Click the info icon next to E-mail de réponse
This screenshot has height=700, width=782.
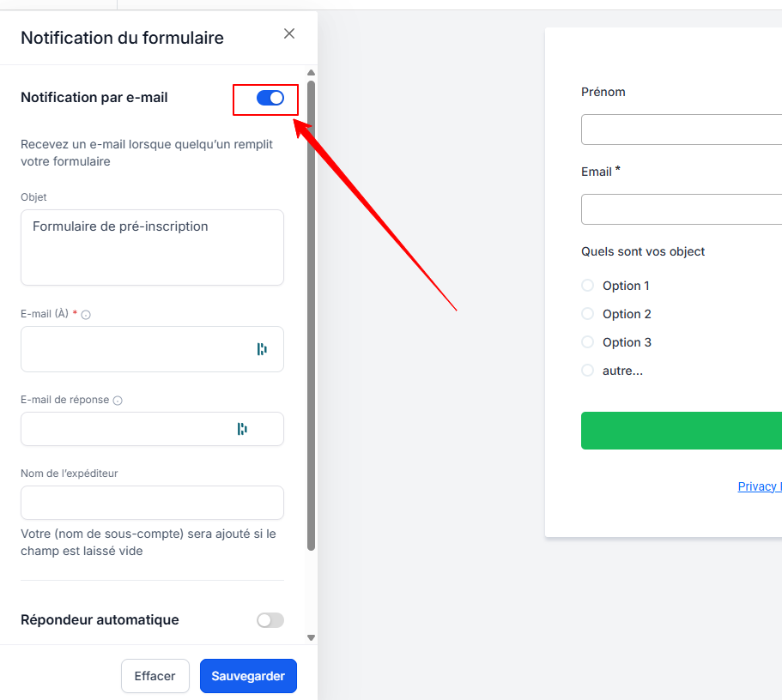click(x=118, y=401)
